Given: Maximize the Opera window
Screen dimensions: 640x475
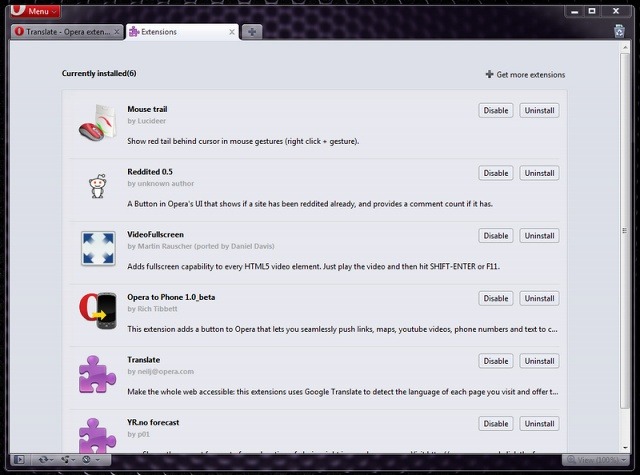Looking at the screenshot, I should [592, 11].
